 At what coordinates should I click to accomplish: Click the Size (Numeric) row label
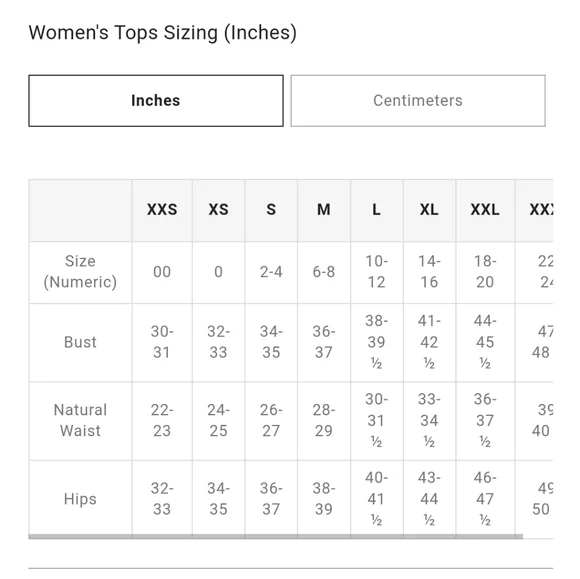[x=80, y=272]
